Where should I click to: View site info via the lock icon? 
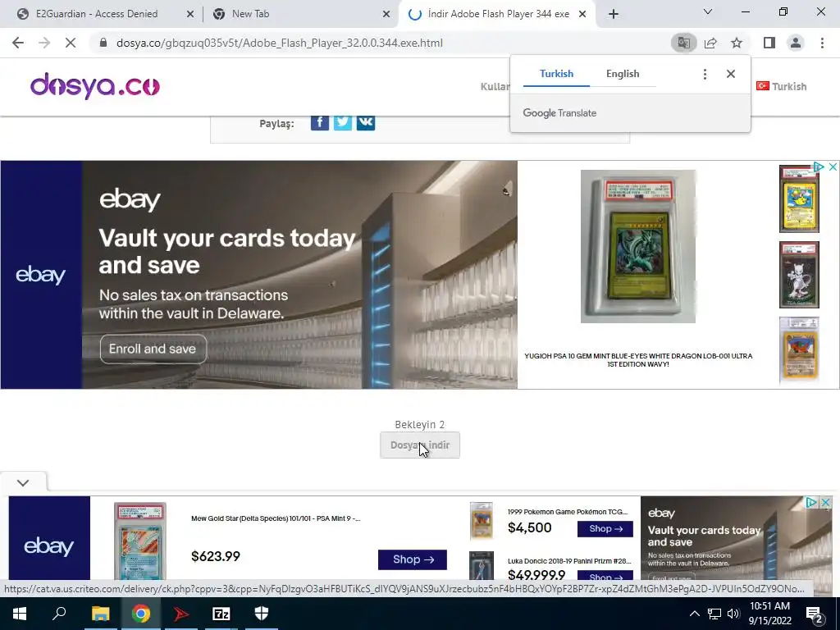(103, 43)
